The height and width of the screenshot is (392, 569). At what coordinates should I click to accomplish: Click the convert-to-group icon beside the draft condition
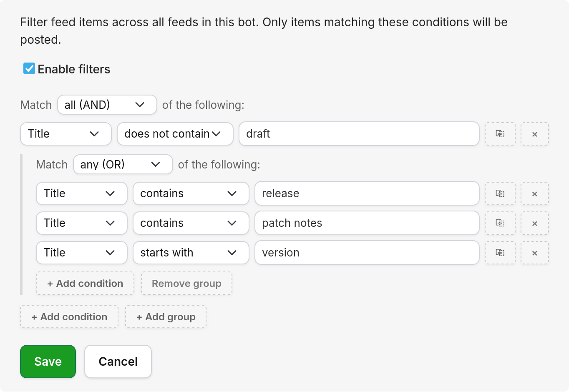(500, 134)
